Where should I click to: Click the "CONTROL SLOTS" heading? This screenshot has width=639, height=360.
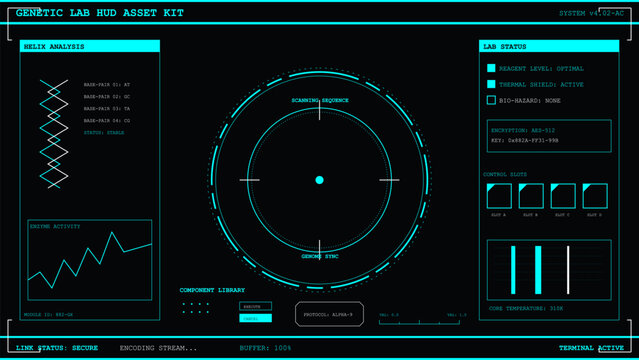click(505, 174)
